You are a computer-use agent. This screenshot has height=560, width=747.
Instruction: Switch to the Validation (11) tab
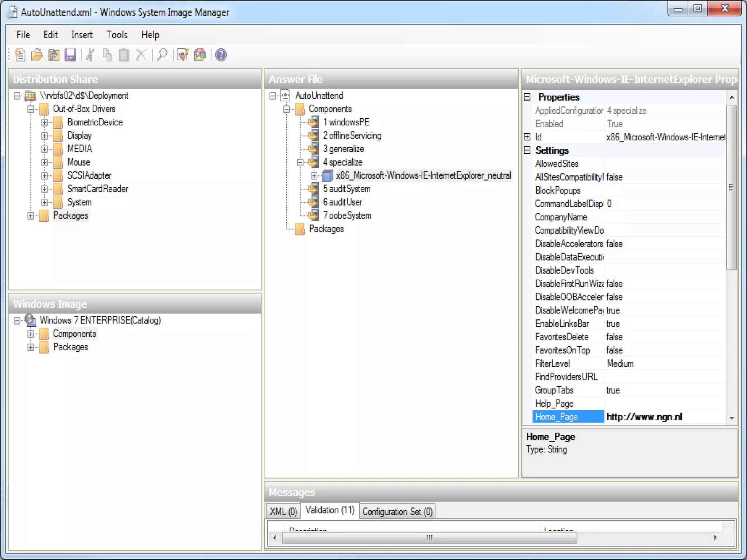(330, 510)
